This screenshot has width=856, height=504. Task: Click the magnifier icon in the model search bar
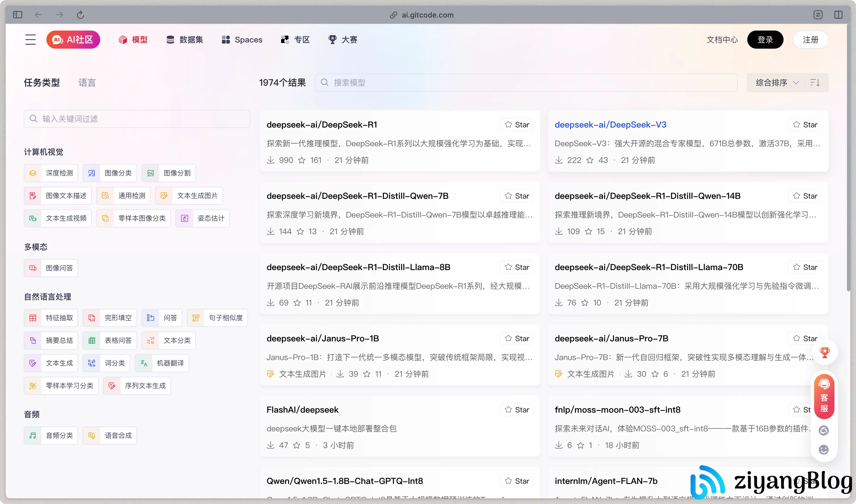click(324, 82)
